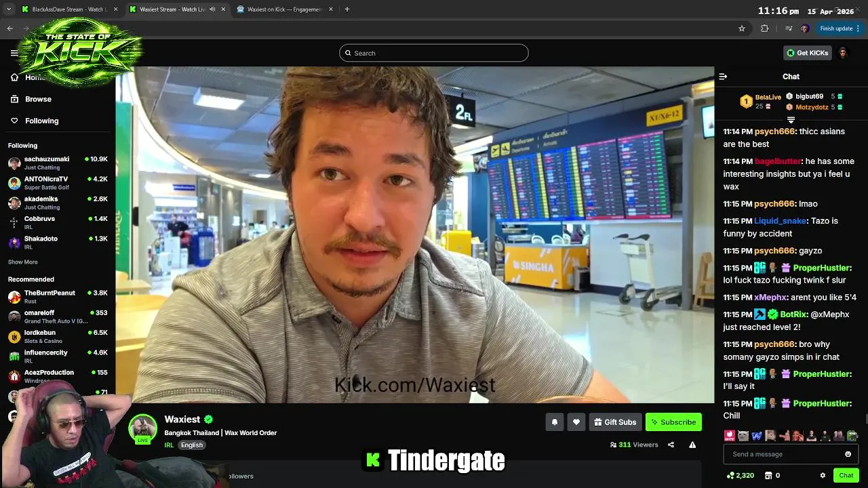Open a new browser tab
The height and width of the screenshot is (488, 868).
[347, 9]
